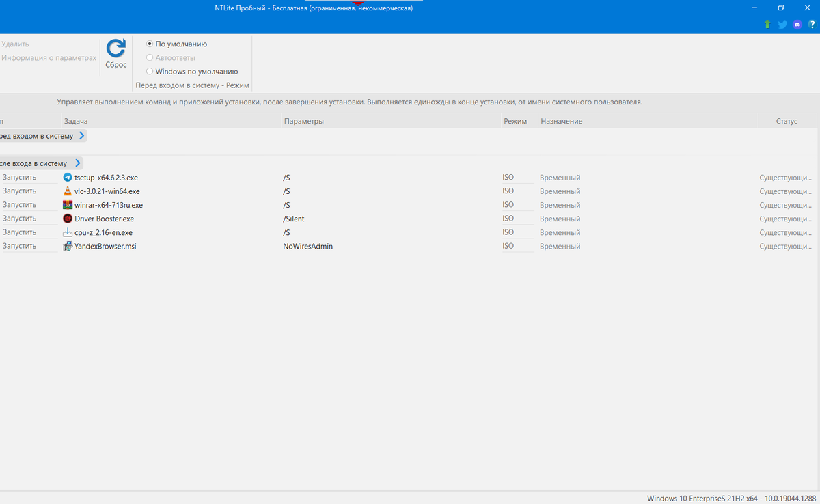The height and width of the screenshot is (504, 820).
Task: Expand the Перед входом в систему section
Action: tap(82, 136)
